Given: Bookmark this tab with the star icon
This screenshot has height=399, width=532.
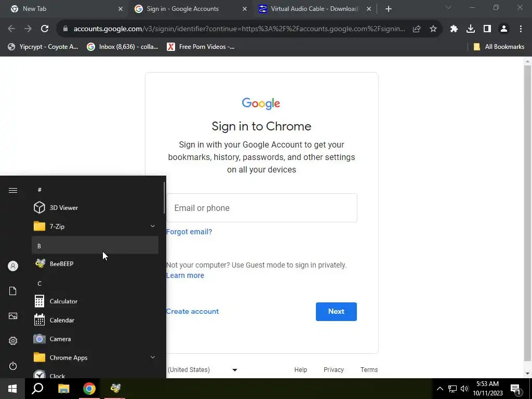Looking at the screenshot, I should point(433,29).
